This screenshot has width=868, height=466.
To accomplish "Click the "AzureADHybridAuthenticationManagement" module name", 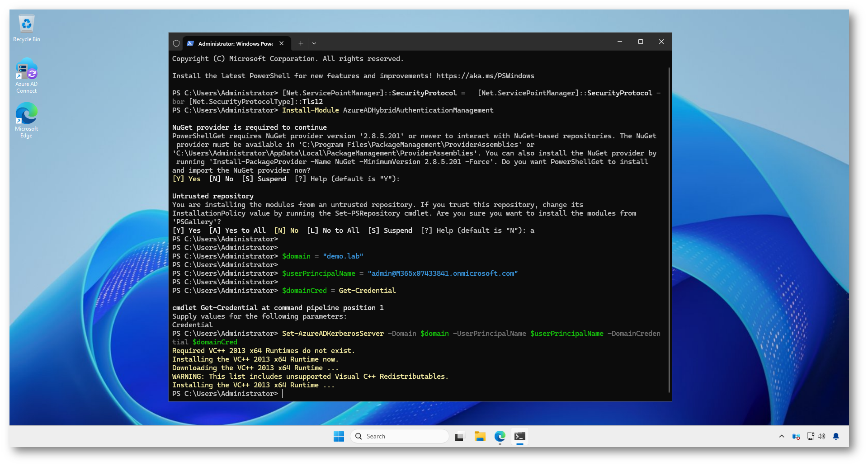I will pos(418,110).
